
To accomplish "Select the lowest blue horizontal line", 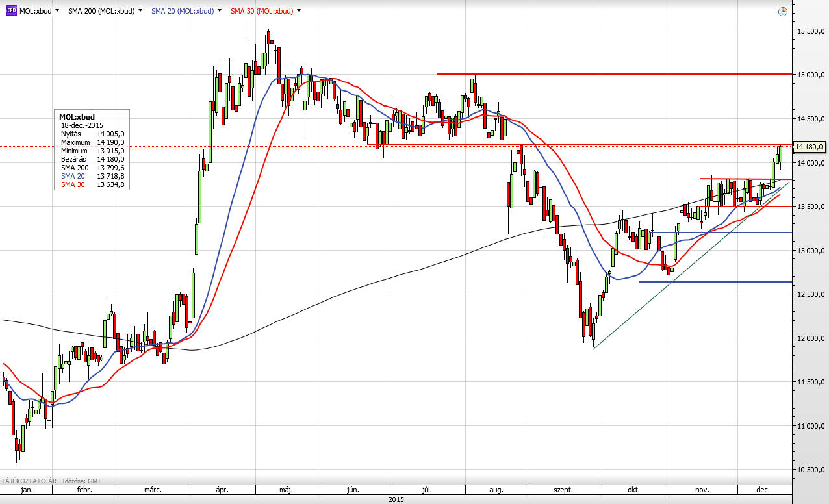I will pyautogui.click(x=716, y=282).
